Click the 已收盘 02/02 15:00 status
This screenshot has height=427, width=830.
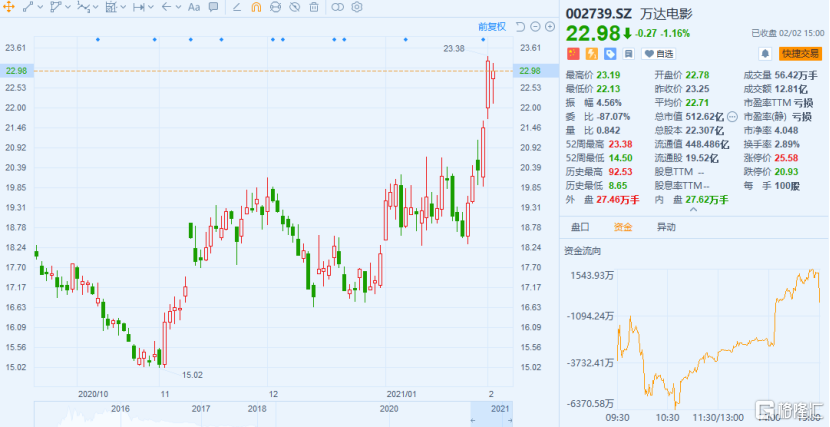coord(788,33)
